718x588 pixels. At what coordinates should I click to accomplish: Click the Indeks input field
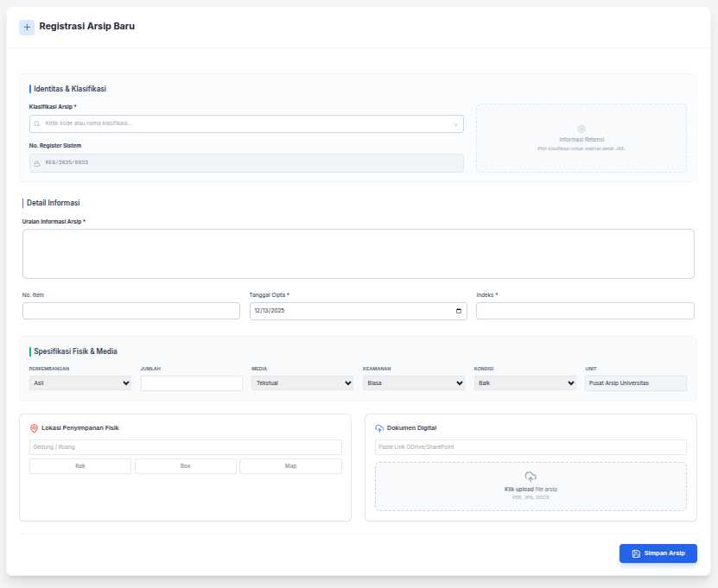585,311
